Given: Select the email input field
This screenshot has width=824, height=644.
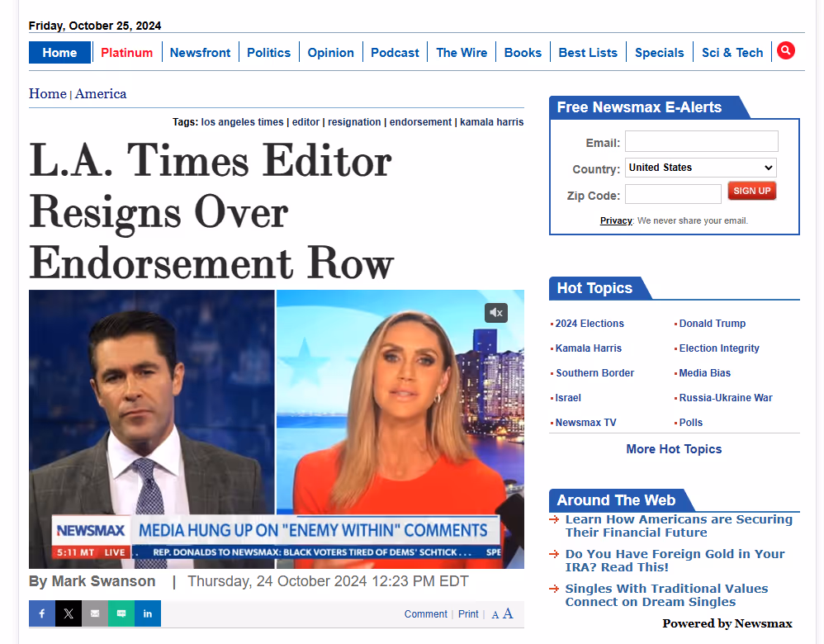Looking at the screenshot, I should (701, 141).
